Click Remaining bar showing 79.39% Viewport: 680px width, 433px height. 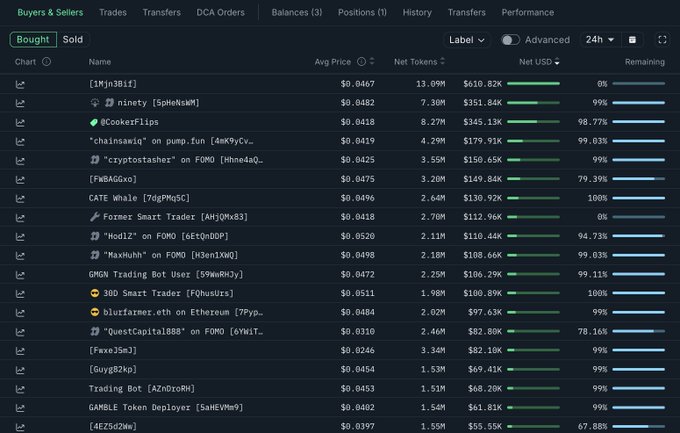(x=638, y=179)
